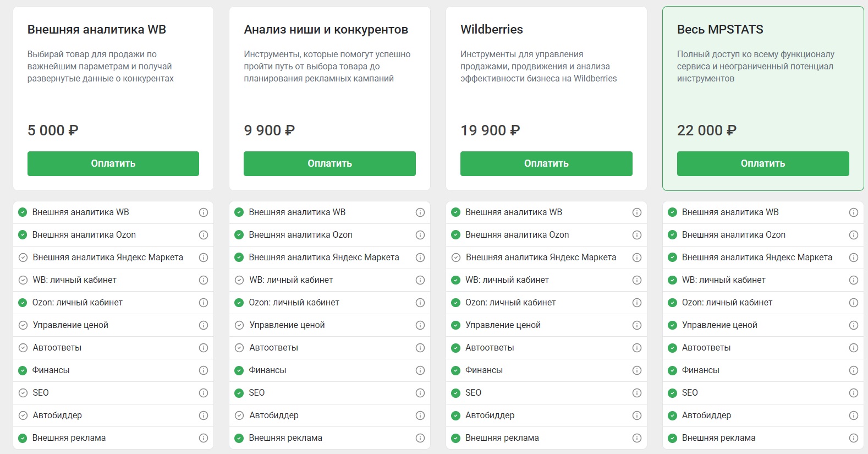Click the Внешняя аналитика WB plan title

coord(96,29)
